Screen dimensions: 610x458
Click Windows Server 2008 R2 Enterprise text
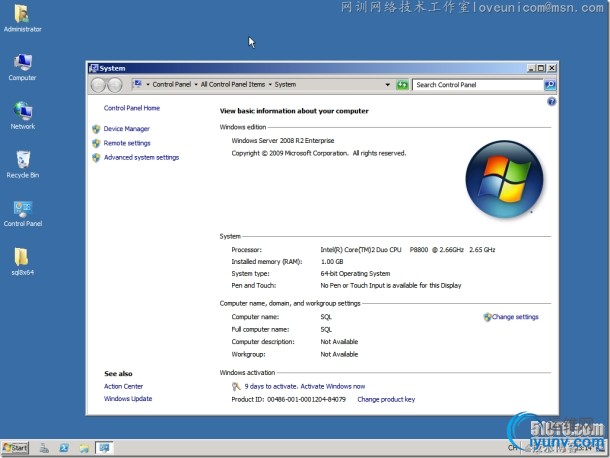pos(283,140)
